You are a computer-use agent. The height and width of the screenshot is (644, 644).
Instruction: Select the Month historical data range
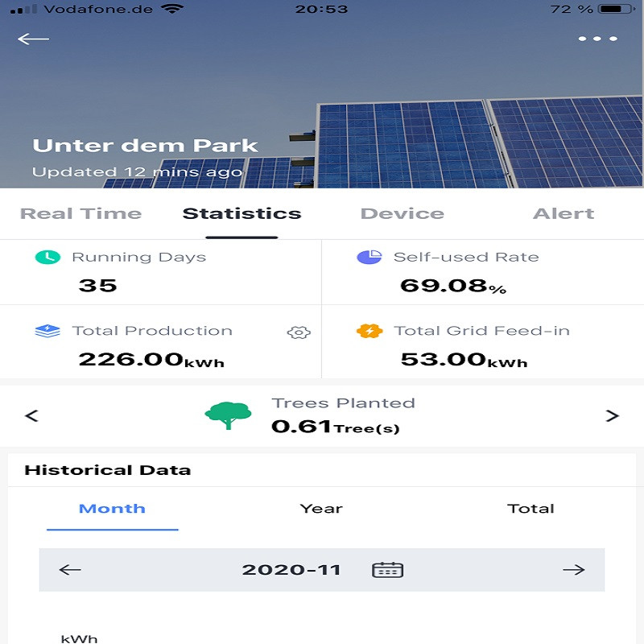pyautogui.click(x=112, y=509)
